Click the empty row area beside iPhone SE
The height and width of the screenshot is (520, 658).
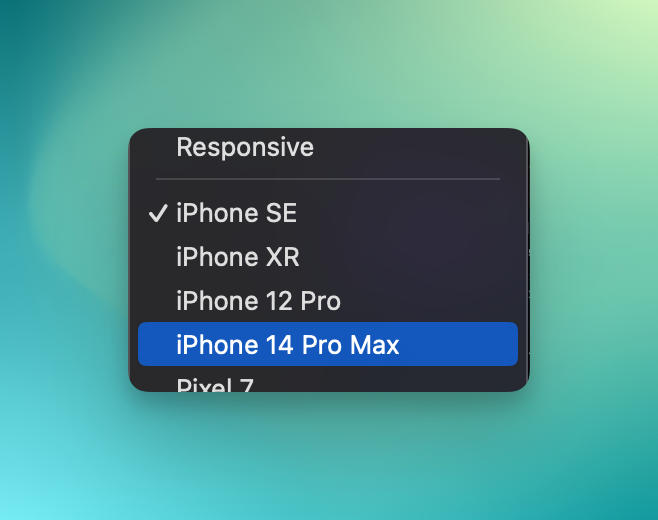pos(407,213)
